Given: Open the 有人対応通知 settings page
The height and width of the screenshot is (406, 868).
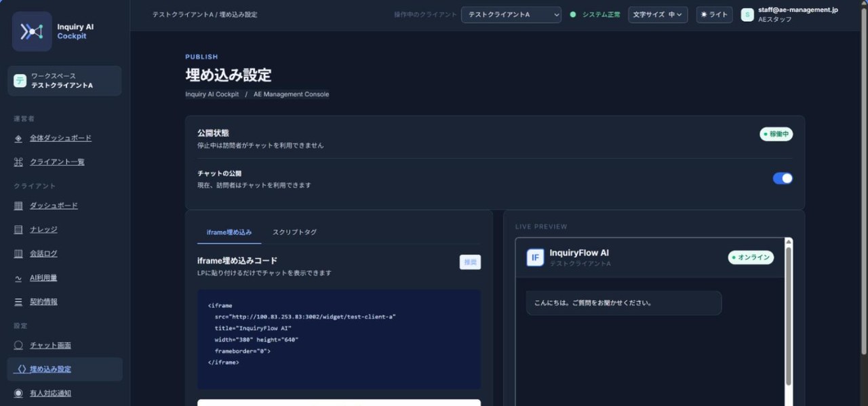Looking at the screenshot, I should pos(50,393).
